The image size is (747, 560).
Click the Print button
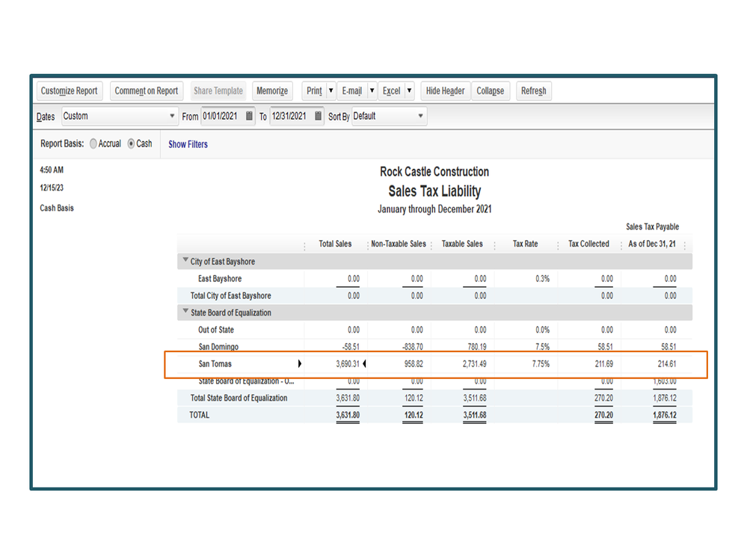click(314, 91)
